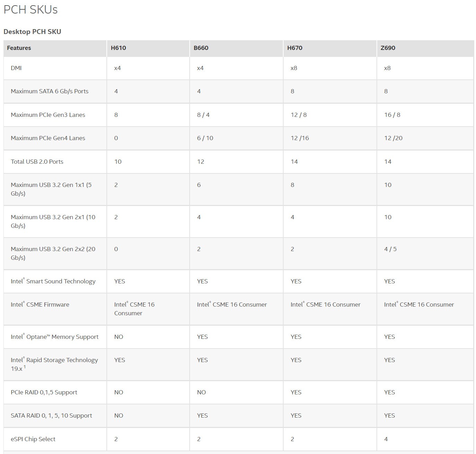This screenshot has height=454, width=476.
Task: Click the H670 SATA ports value 8
Action: click(292, 91)
